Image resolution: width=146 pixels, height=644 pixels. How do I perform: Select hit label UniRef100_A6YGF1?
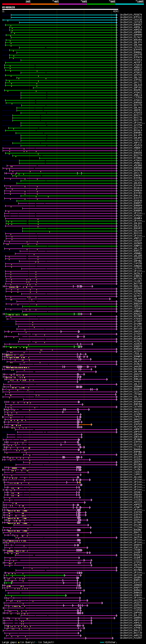pos(131,63)
